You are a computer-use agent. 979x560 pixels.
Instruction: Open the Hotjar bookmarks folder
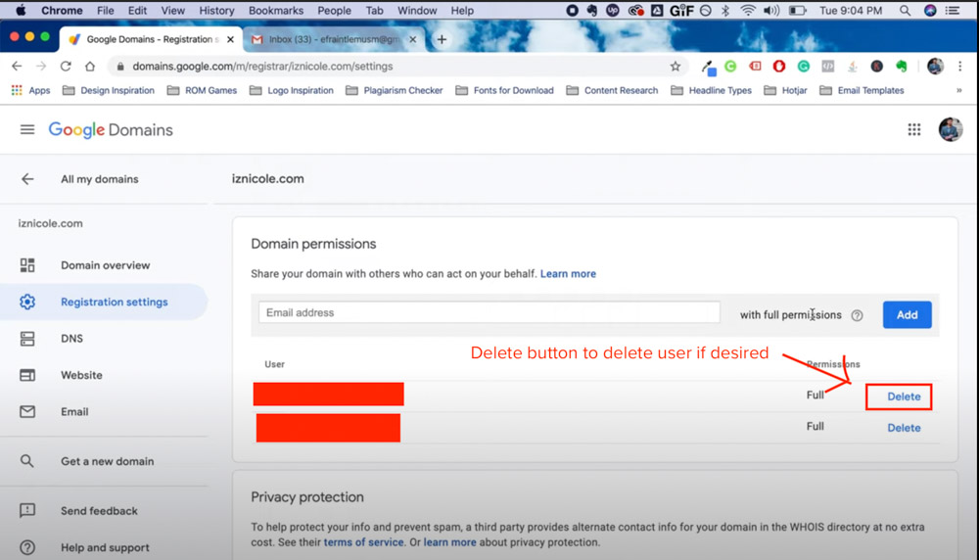(x=785, y=90)
